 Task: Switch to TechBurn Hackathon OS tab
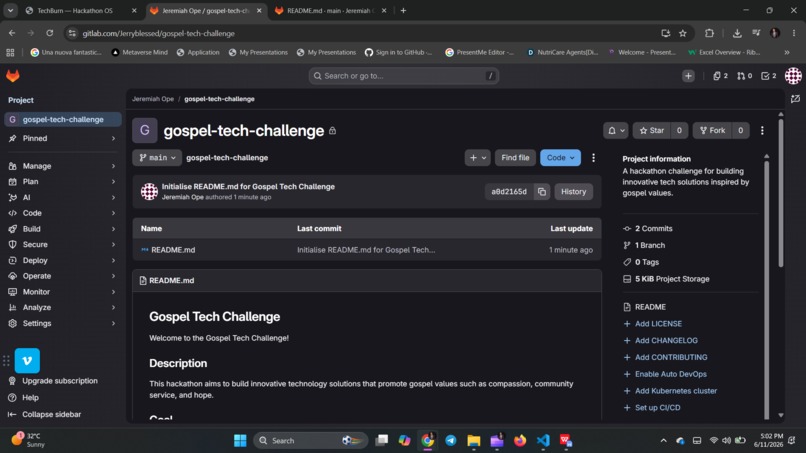pos(81,10)
